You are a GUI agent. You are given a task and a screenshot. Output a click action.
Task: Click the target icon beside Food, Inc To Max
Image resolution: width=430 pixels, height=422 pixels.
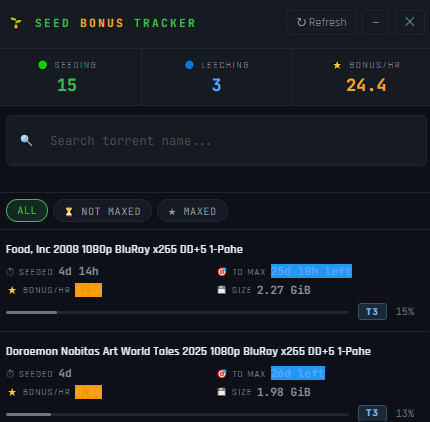coord(222,272)
